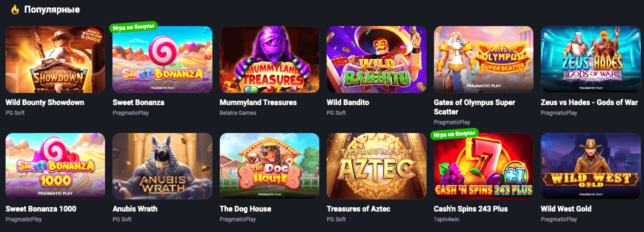Open the Zeus vs Hades game thumbnail

pos(591,60)
